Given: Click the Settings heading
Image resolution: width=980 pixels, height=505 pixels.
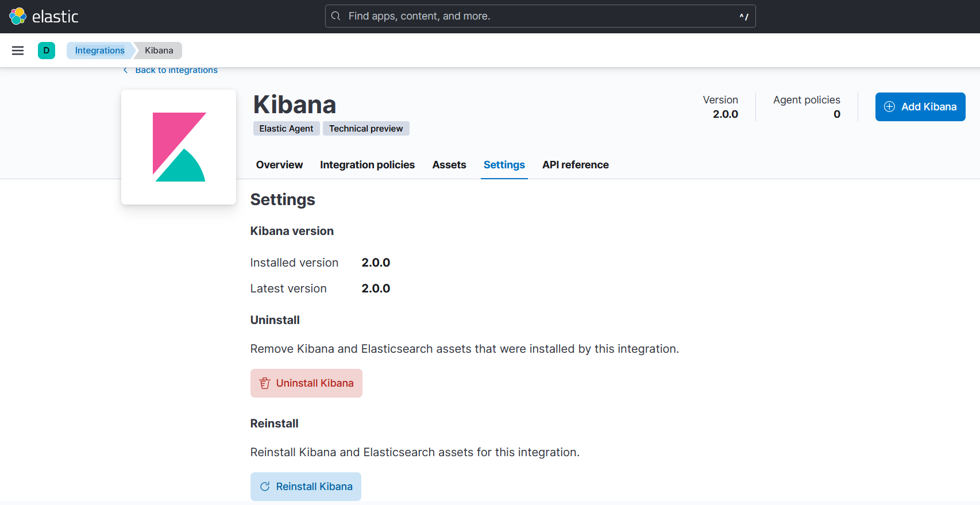Looking at the screenshot, I should pyautogui.click(x=283, y=199).
